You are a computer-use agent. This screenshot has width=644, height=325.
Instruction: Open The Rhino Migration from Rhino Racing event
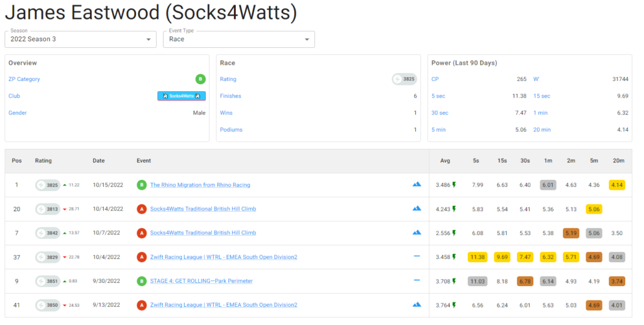200,185
